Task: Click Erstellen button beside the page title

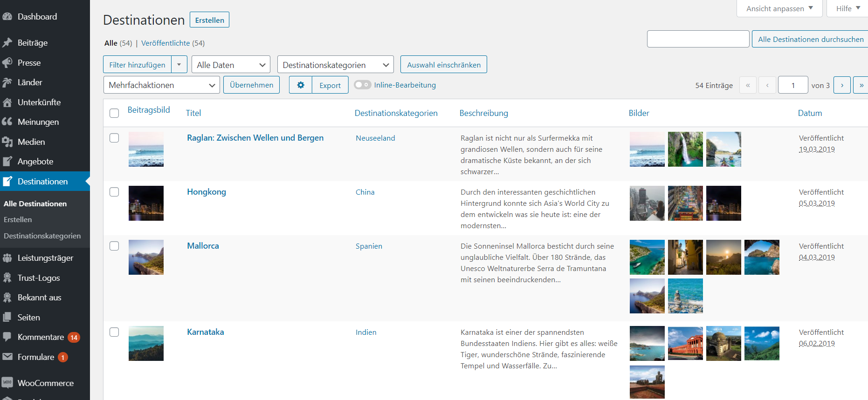Action: [210, 20]
